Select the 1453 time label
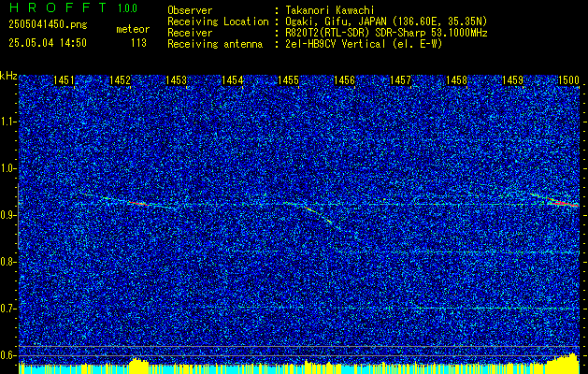 coord(177,80)
